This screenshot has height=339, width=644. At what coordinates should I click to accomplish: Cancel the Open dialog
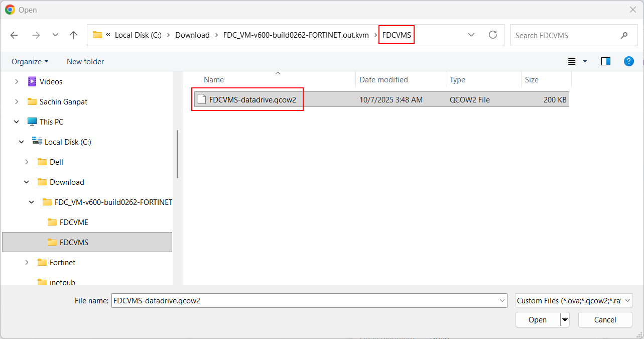[605, 319]
